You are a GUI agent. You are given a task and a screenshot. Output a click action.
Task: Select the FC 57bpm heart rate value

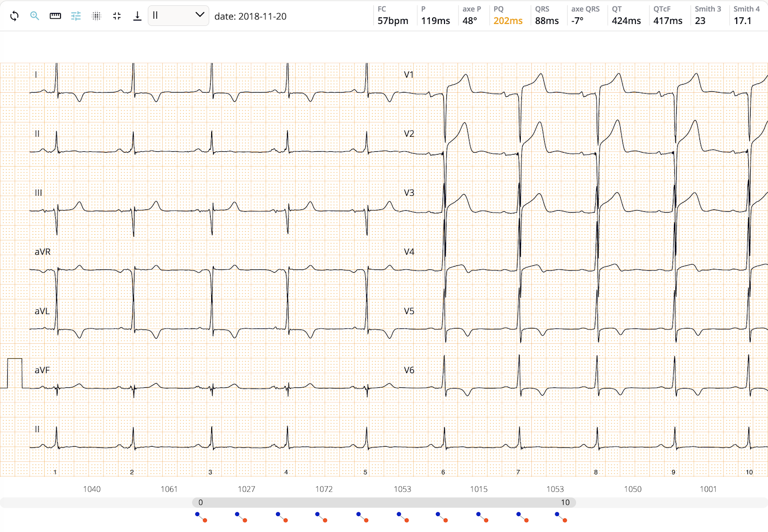pyautogui.click(x=393, y=21)
